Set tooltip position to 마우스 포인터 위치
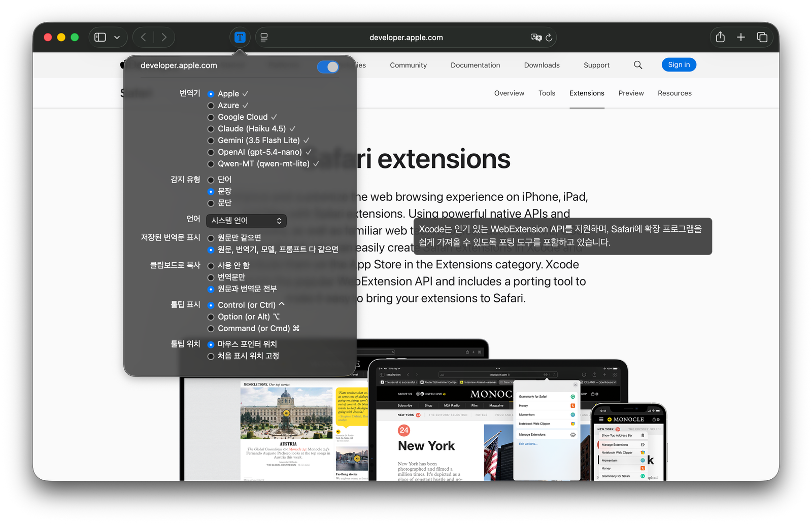 pyautogui.click(x=242, y=344)
